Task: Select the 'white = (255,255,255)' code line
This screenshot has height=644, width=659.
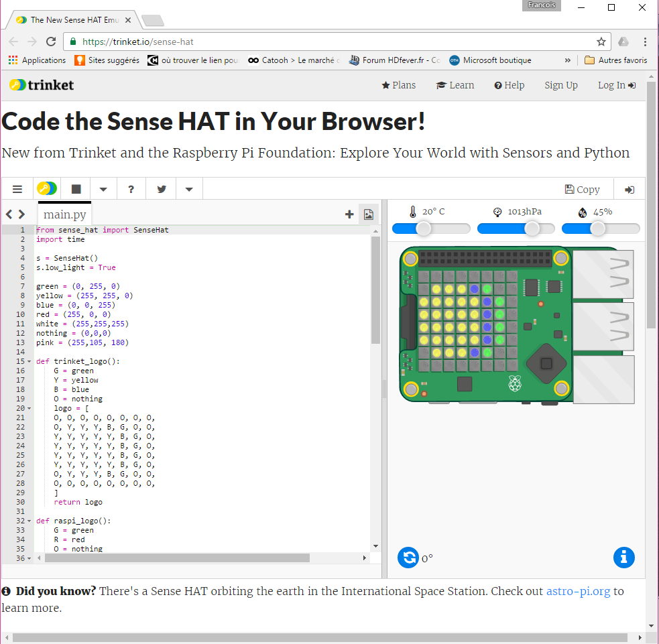Action: 82,324
